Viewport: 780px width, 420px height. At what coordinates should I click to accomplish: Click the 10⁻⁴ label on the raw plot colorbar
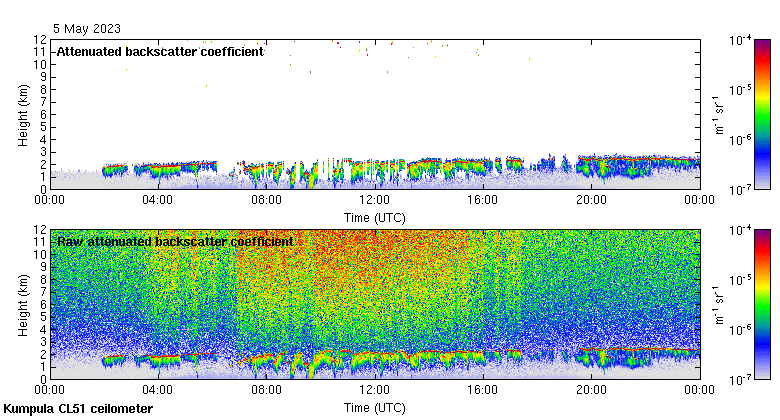click(x=740, y=230)
